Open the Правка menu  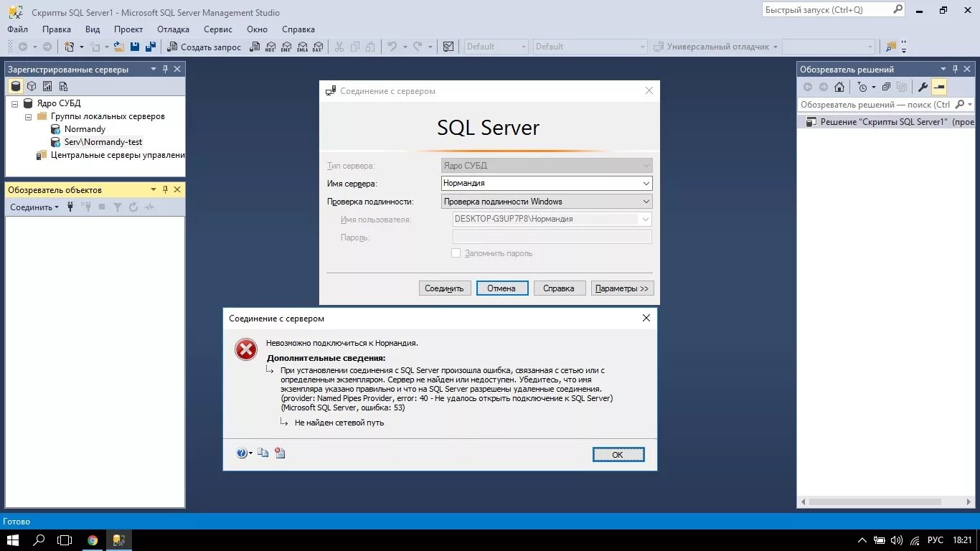[57, 29]
